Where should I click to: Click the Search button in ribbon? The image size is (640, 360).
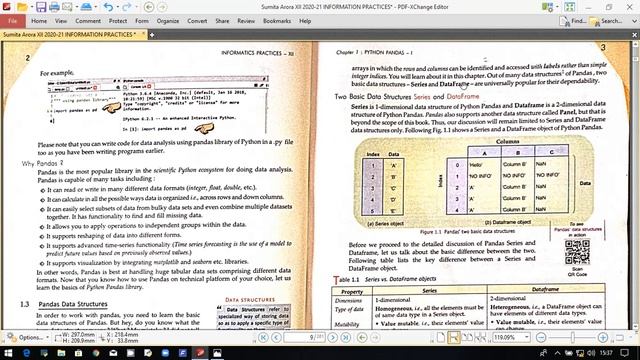point(606,21)
